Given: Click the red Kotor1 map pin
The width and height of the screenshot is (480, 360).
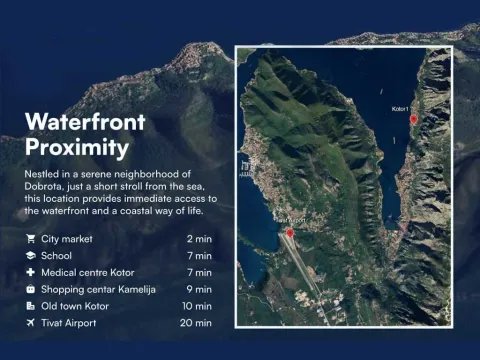Looking at the screenshot, I should point(414,119).
